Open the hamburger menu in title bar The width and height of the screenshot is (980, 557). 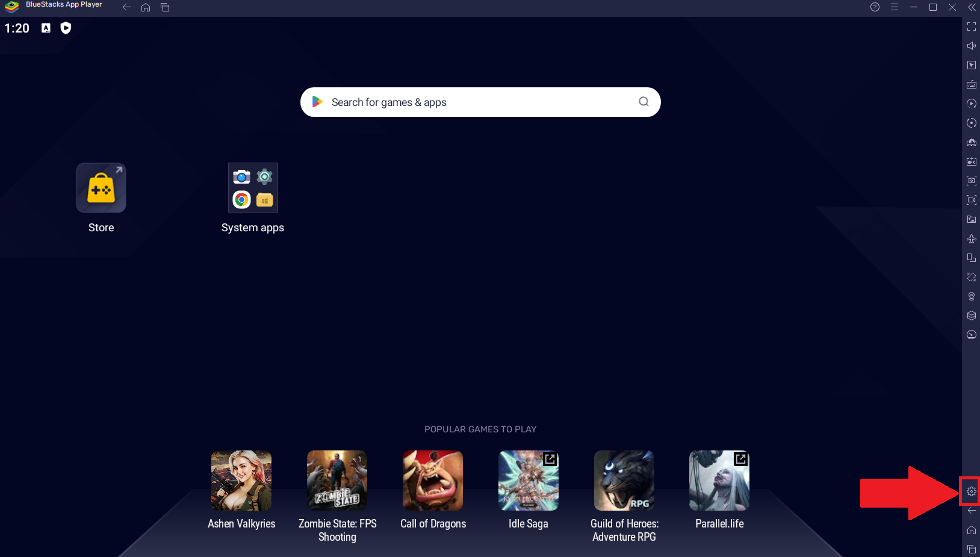click(895, 7)
